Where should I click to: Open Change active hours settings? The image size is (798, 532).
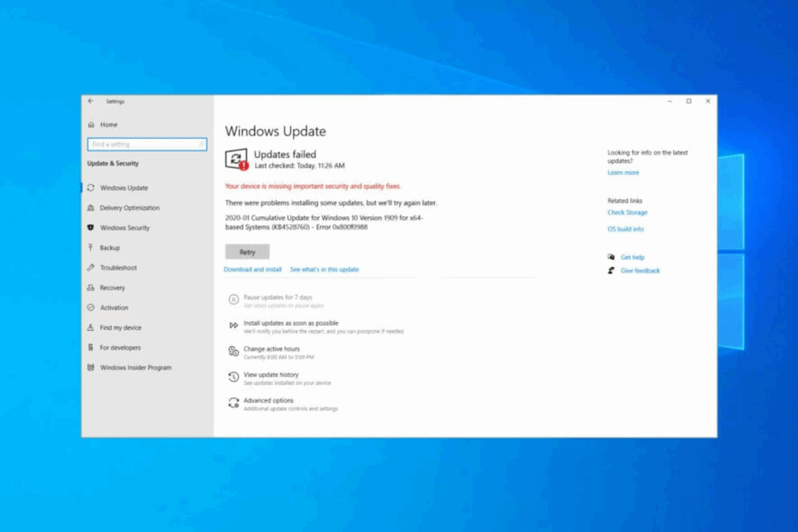click(272, 349)
